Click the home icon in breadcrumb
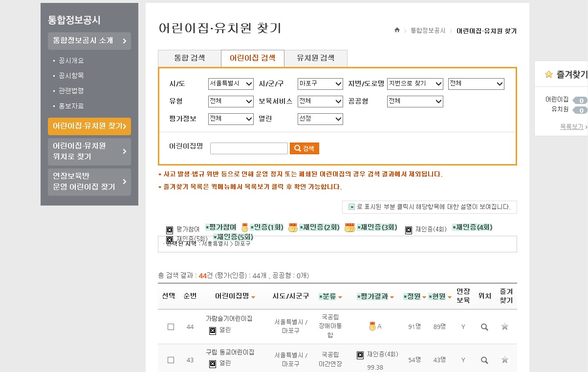The height and width of the screenshot is (372, 588). tap(397, 30)
